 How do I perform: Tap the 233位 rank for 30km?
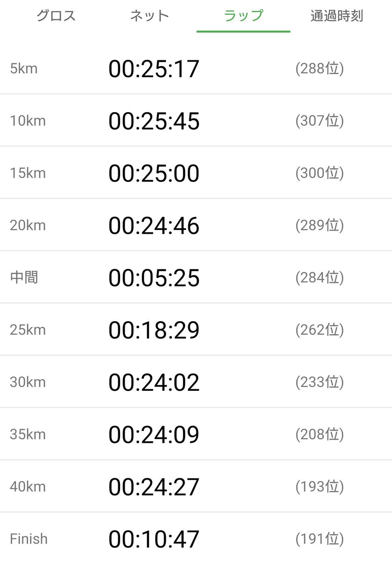tap(320, 383)
